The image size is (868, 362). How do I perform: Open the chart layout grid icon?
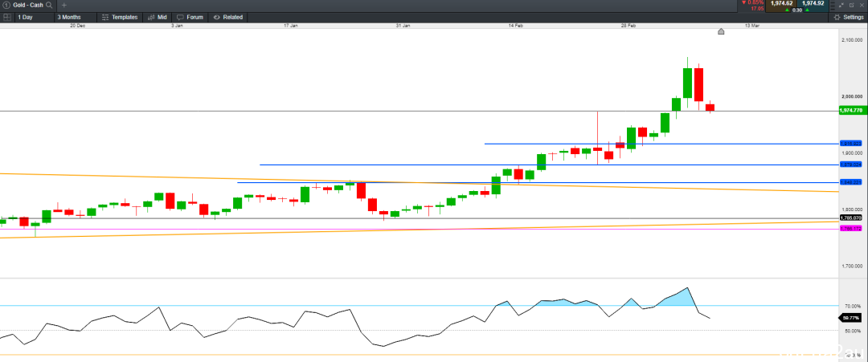6,17
